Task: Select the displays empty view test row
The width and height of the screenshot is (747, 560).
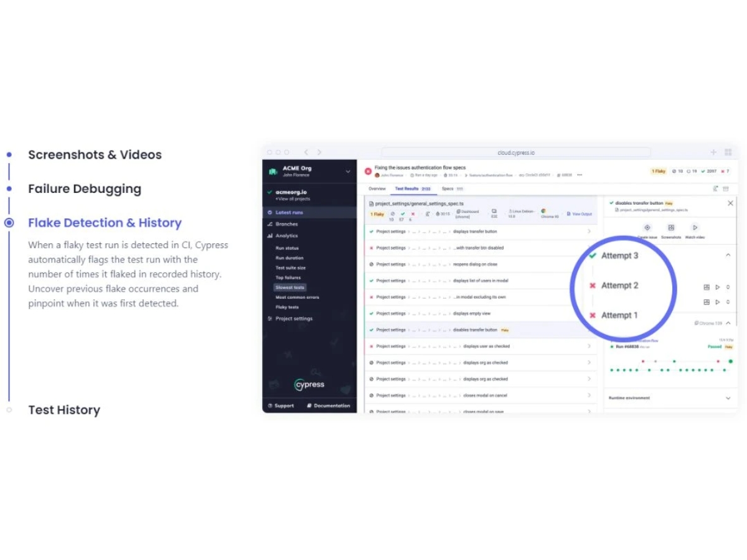Action: 481,314
